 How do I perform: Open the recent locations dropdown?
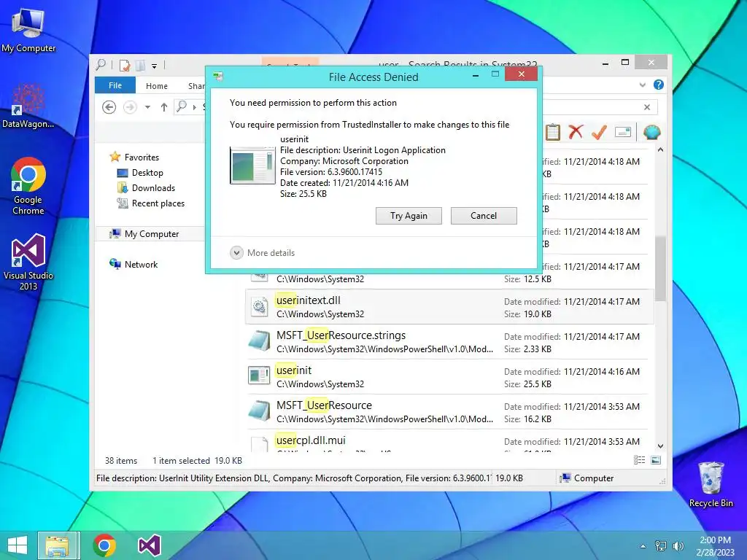(x=147, y=107)
